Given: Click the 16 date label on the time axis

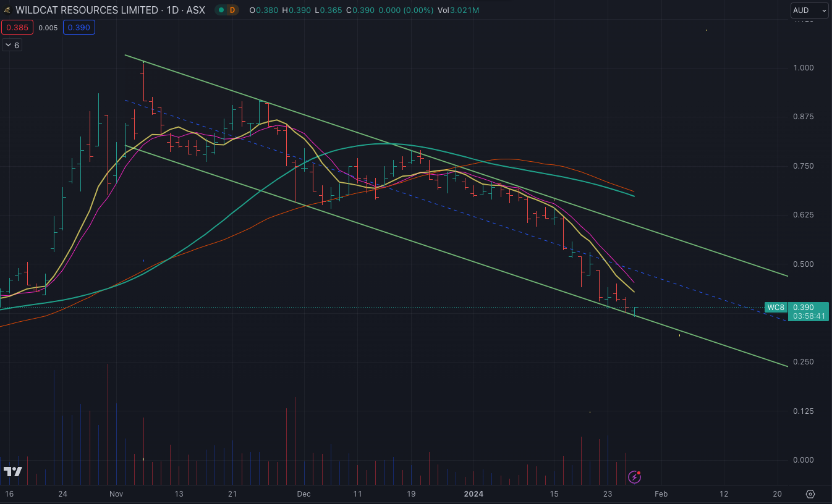Looking at the screenshot, I should 9,494.
